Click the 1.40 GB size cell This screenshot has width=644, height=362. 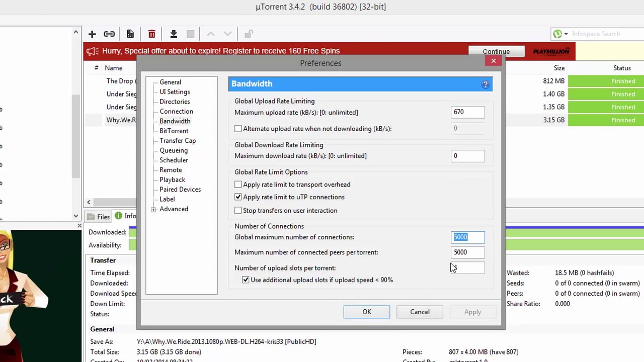553,94
